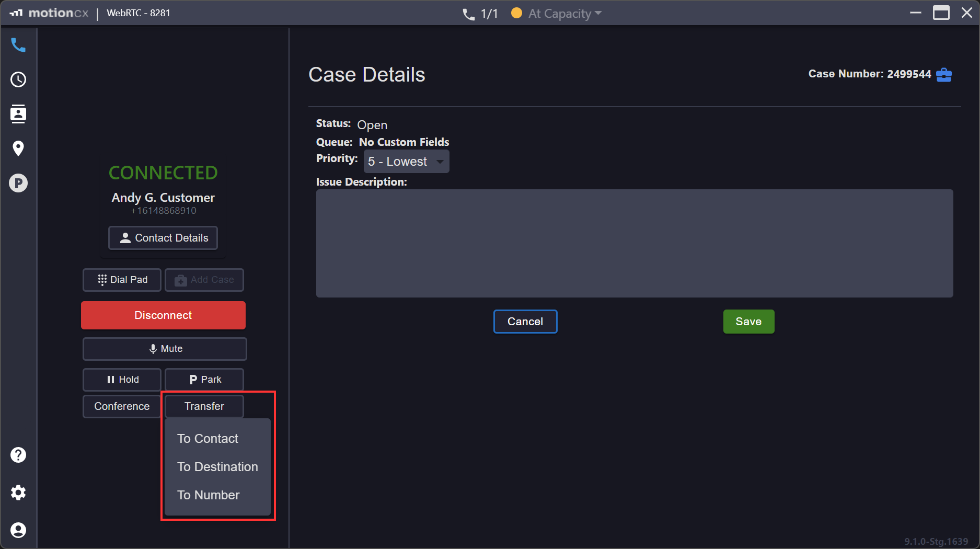
Task: Select To Contact transfer option
Action: pos(207,439)
